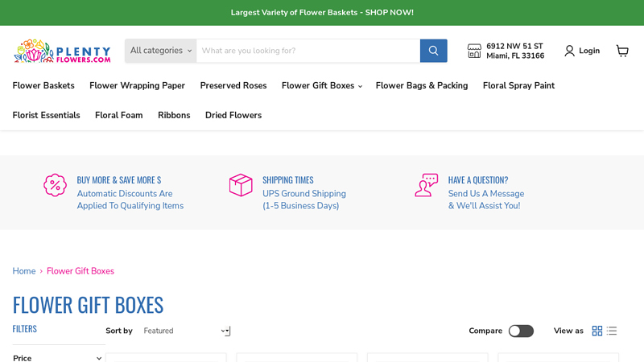Click the shipping box icon

pos(241,185)
